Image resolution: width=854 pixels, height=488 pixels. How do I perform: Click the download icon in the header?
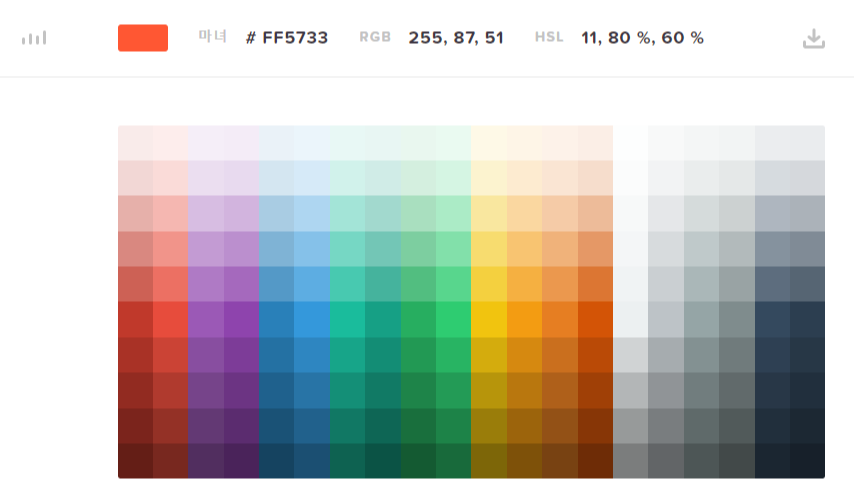point(814,39)
